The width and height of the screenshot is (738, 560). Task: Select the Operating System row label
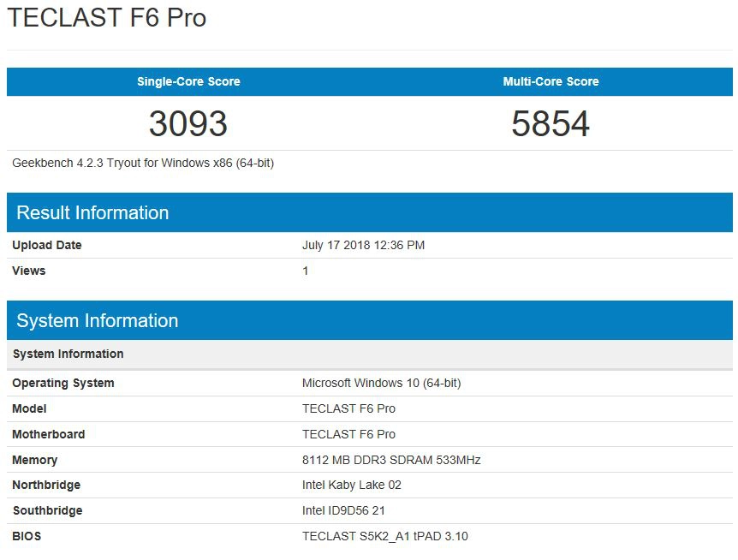[x=63, y=384]
